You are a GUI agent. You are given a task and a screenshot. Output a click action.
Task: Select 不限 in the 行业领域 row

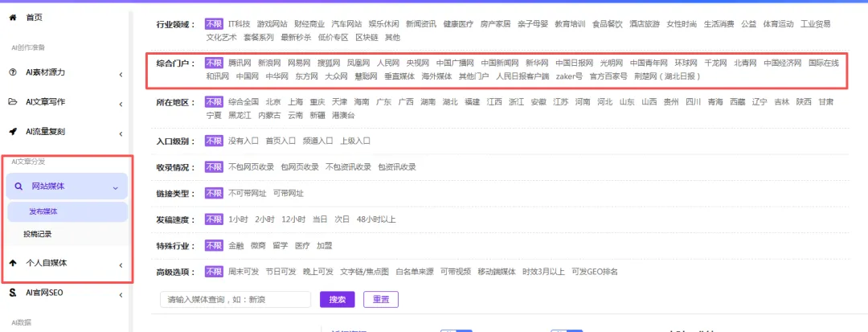point(214,24)
